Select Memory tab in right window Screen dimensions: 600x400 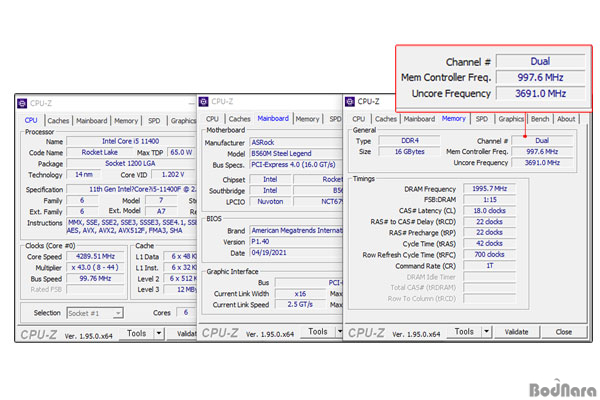click(454, 118)
